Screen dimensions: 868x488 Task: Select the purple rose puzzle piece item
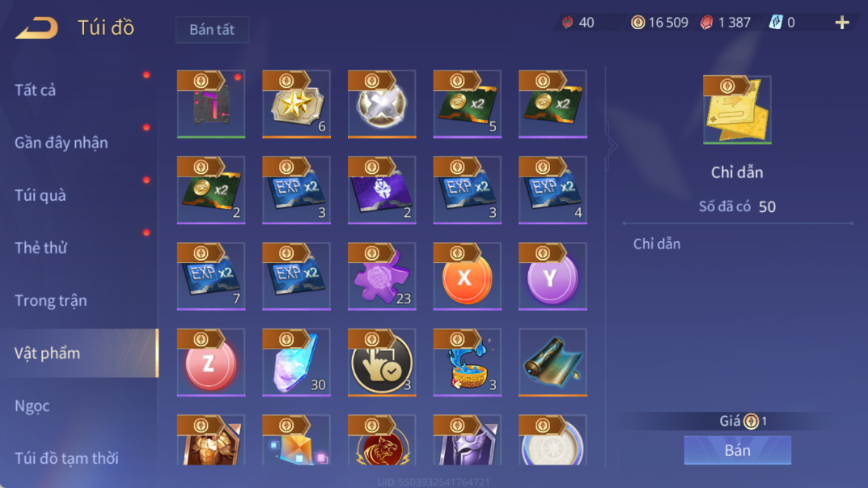click(382, 276)
